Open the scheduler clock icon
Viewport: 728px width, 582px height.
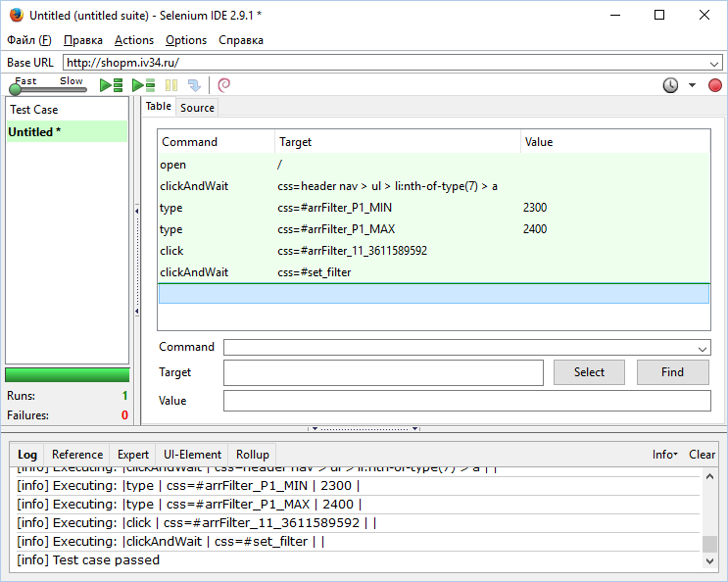(x=670, y=85)
